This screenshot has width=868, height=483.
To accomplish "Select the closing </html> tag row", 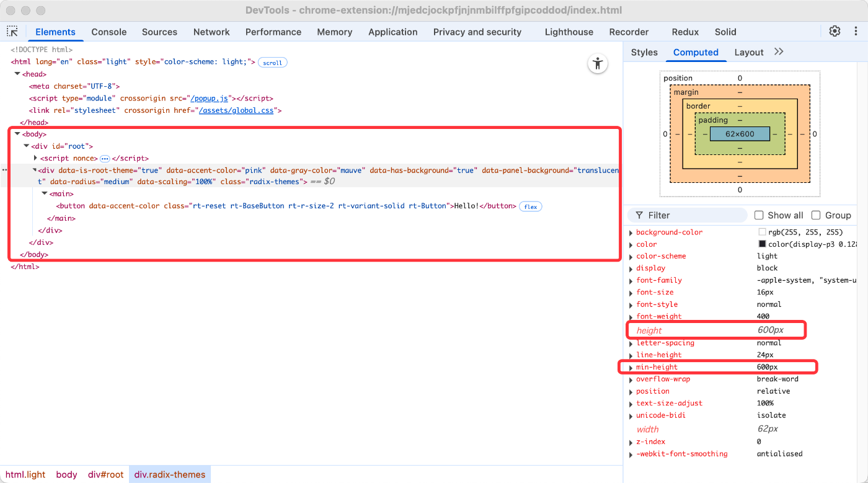I will (x=25, y=267).
